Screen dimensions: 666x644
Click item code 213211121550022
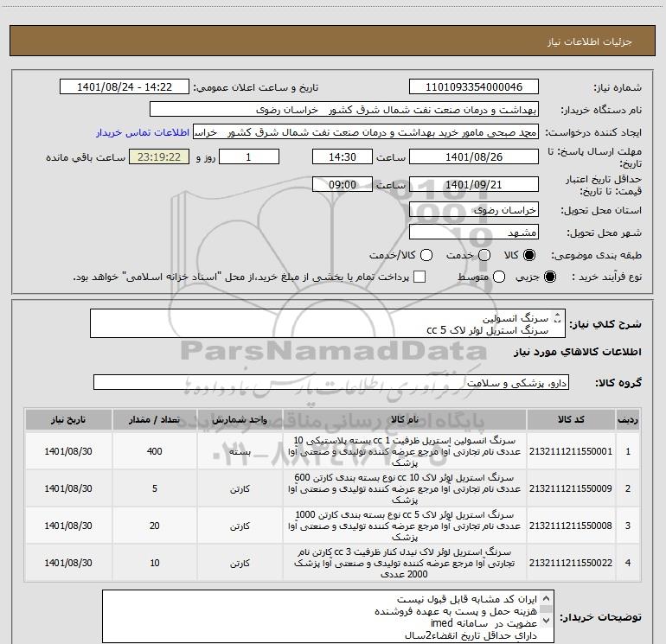(571, 563)
